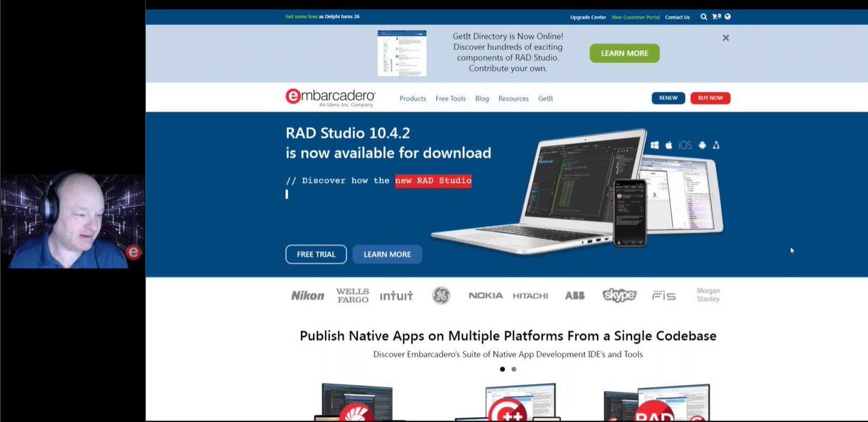Open the Free Tools menu
This screenshot has height=422, width=868.
click(451, 98)
